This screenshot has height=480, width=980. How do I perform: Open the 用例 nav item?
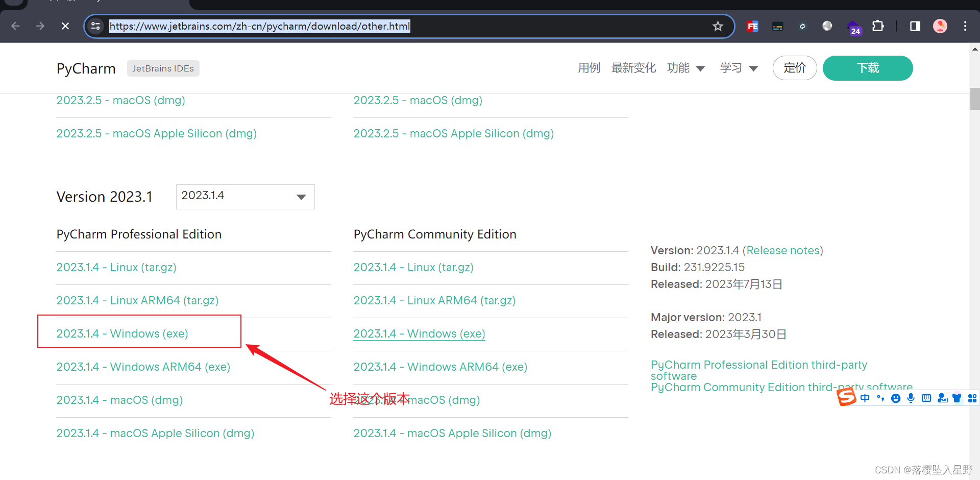pos(589,68)
